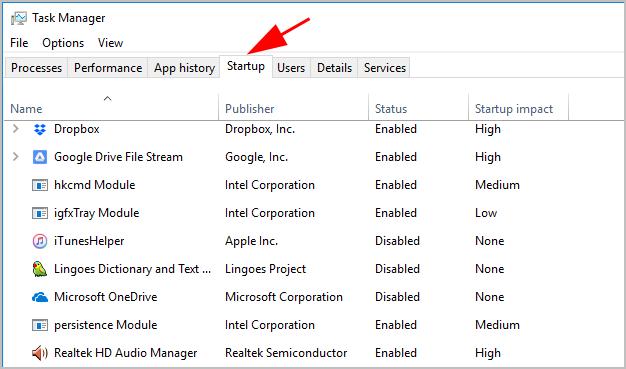
Task: Sort list by Name column header
Action: (26, 109)
